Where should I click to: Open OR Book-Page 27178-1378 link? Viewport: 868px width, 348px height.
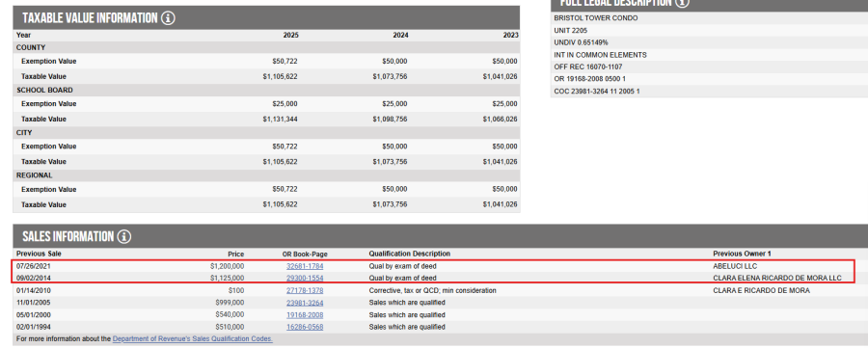[305, 290]
